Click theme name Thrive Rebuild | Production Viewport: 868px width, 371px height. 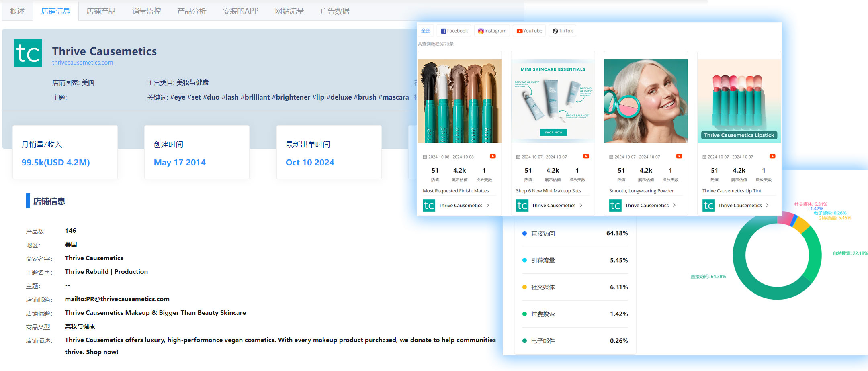pyautogui.click(x=106, y=272)
